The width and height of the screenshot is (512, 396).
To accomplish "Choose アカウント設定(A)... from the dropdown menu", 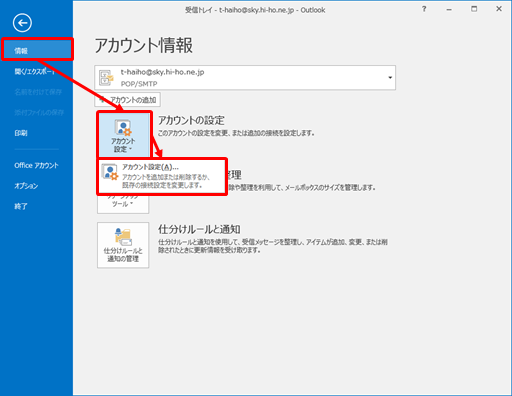I will [162, 176].
